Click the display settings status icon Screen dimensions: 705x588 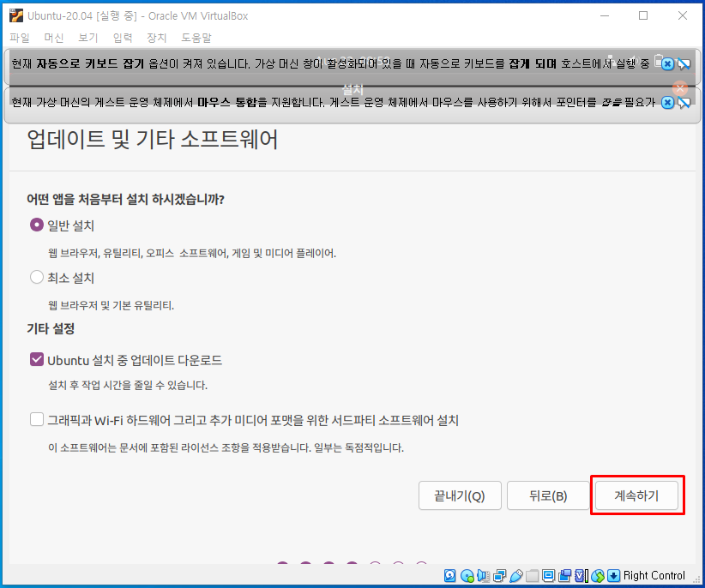tap(549, 575)
